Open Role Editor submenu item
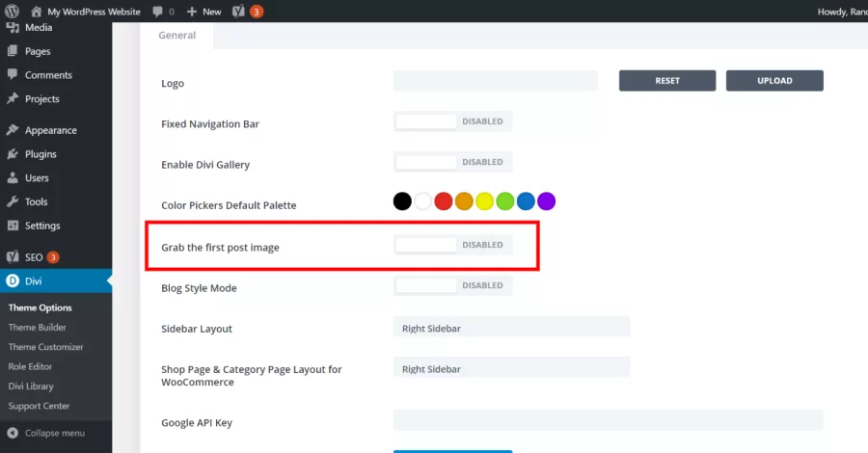This screenshot has width=868, height=453. 31,366
